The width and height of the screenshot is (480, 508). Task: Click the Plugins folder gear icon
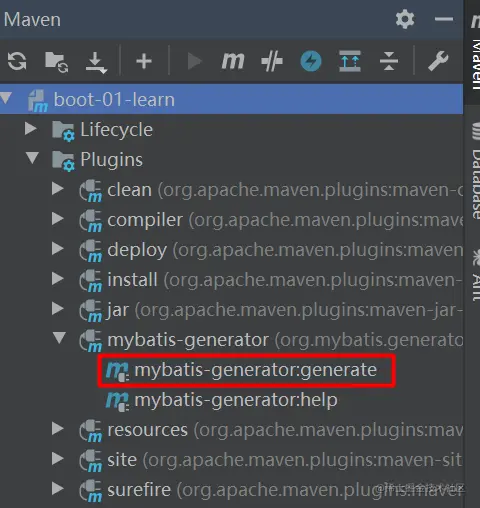pyautogui.click(x=63, y=161)
